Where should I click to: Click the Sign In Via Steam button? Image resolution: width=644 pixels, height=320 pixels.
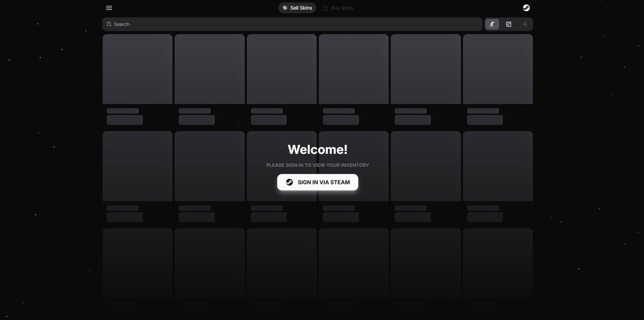318,182
